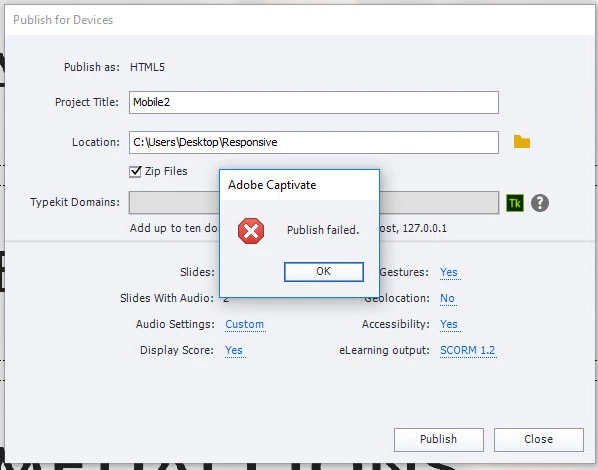Click the HTML5 publish type text

click(x=147, y=67)
